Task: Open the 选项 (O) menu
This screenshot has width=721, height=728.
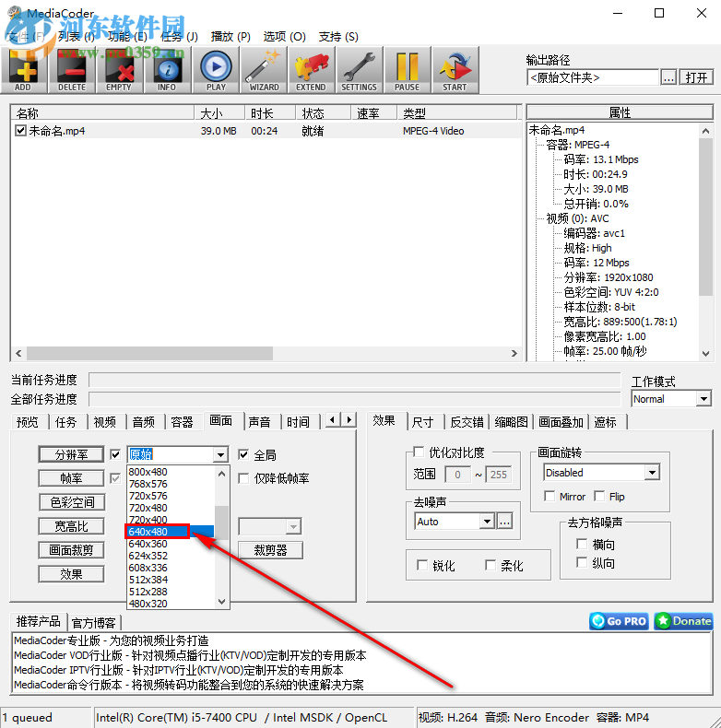Action: 284,36
